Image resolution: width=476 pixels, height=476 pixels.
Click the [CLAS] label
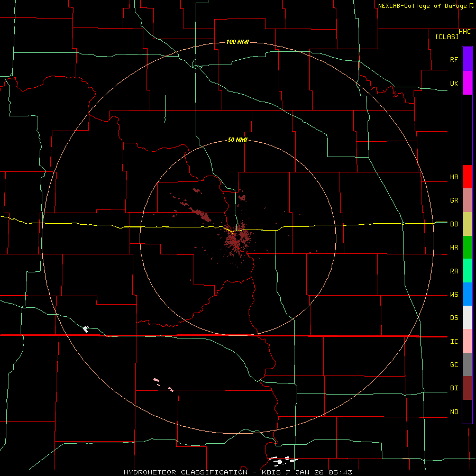[447, 36]
